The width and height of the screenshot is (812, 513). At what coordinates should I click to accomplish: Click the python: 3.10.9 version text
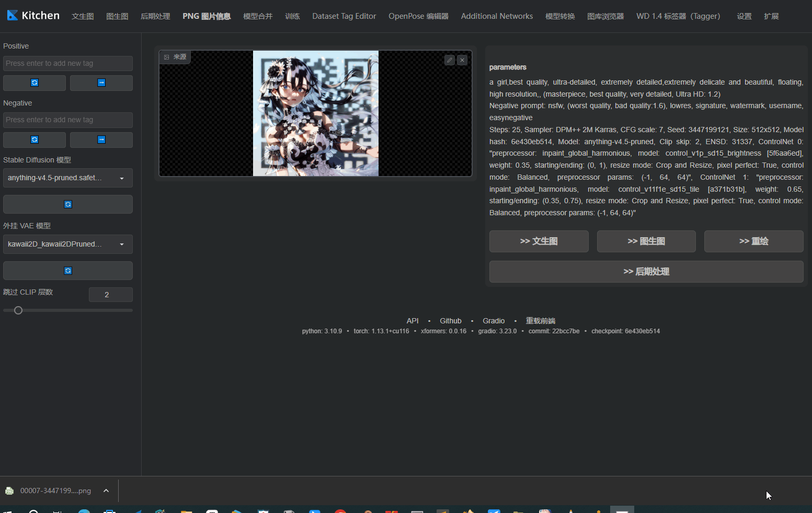coord(322,331)
